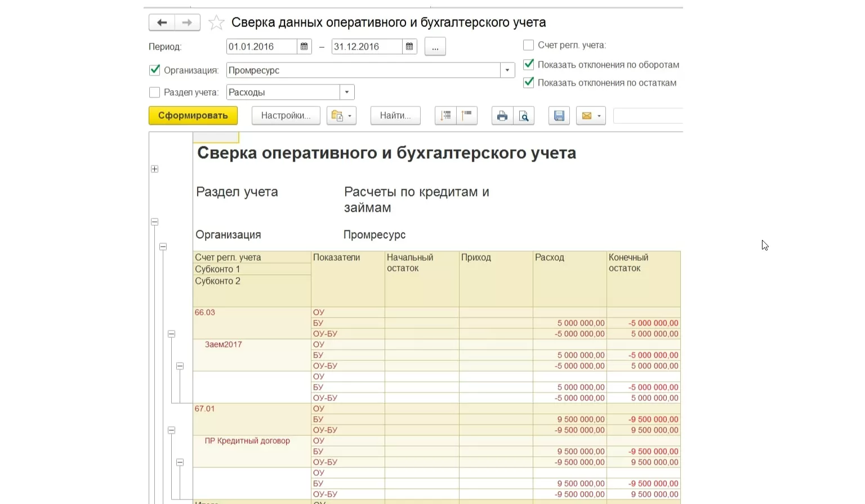Uncheck the Организация checkbox

[x=155, y=70]
